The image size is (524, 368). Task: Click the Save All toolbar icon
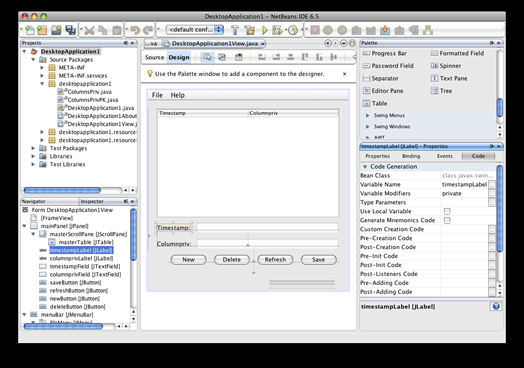point(70,30)
